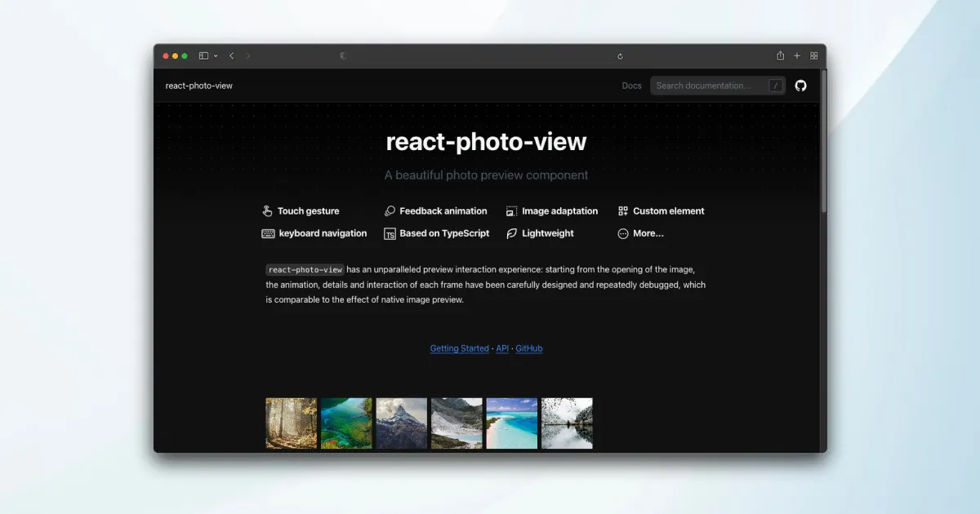This screenshot has width=980, height=514.
Task: Click the More ellipsis circle icon
Action: pos(623,233)
